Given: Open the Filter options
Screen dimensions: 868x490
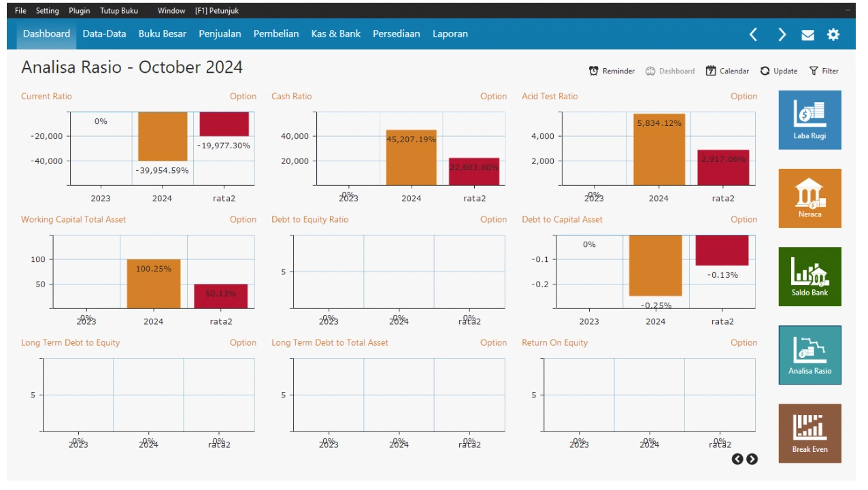Looking at the screenshot, I should coord(824,71).
